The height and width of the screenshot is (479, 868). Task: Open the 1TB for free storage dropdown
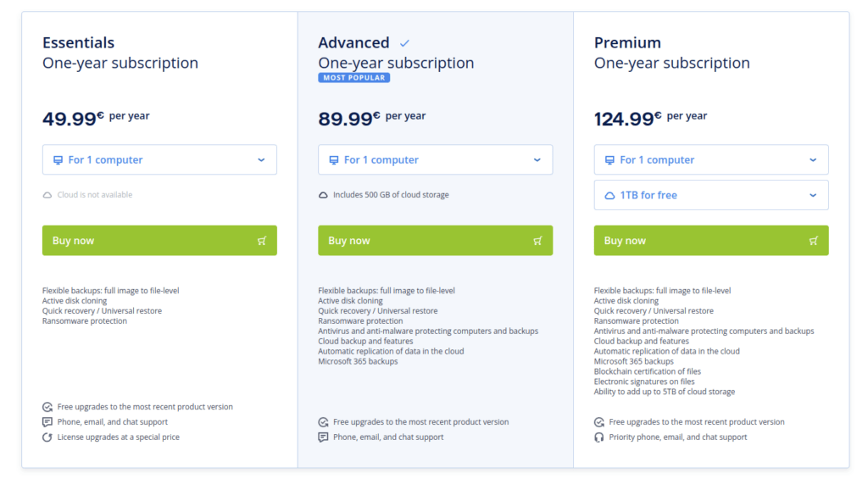[x=711, y=195]
